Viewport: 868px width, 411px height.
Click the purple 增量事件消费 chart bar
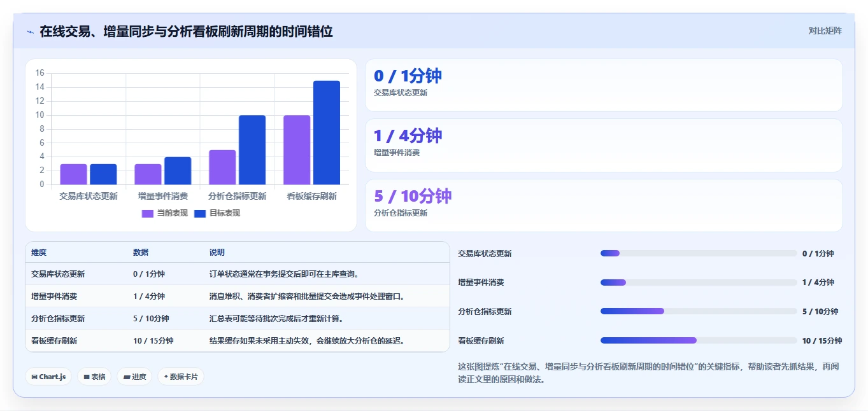coord(148,174)
